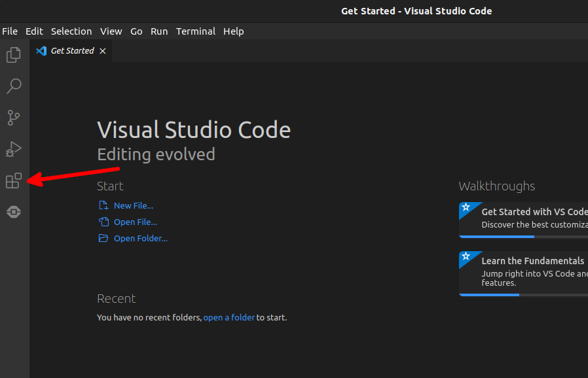Click the star badge on Learn the Fundamentals

tap(466, 256)
